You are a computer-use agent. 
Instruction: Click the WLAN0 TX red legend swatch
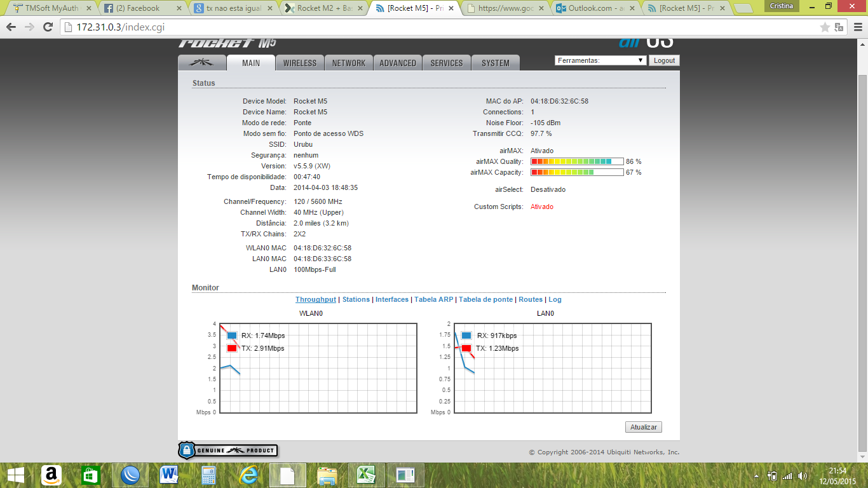[x=232, y=348]
